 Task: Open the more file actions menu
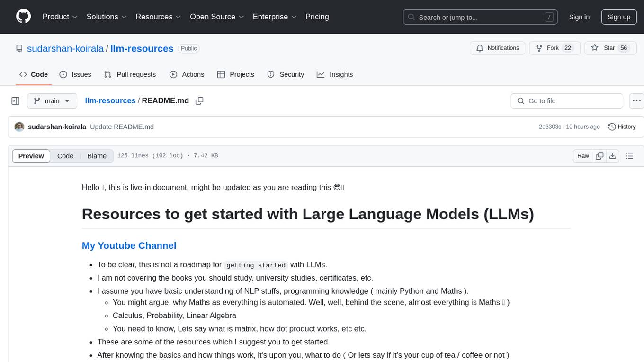[x=636, y=101]
